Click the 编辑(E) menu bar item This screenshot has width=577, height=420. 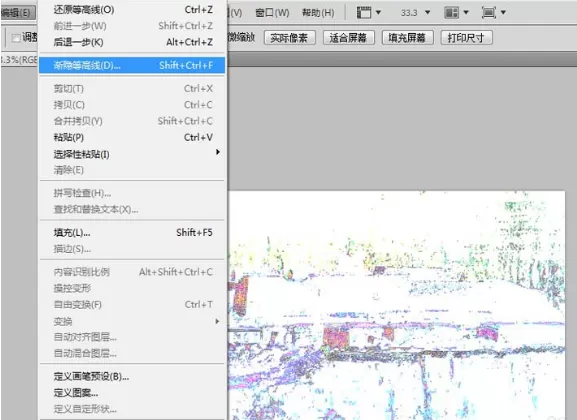point(18,13)
